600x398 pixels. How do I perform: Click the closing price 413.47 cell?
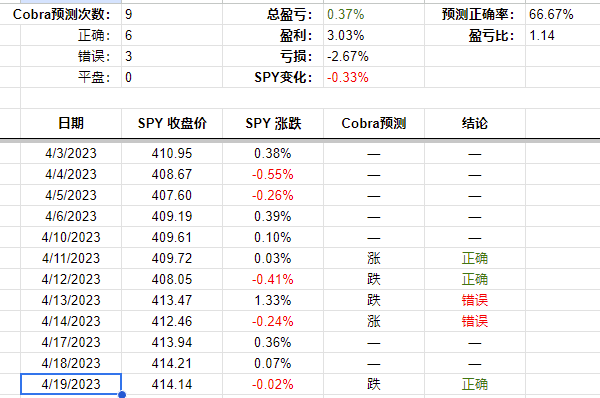click(172, 300)
